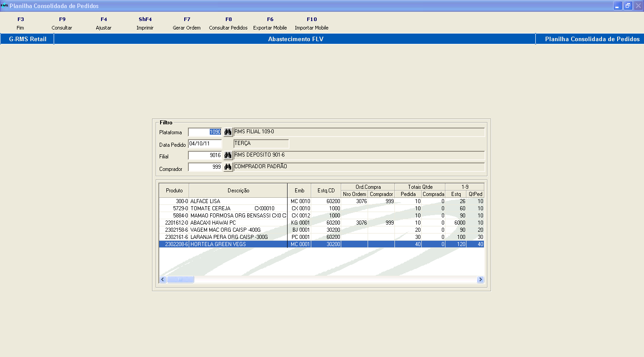
Task: Click the Plataforma input field
Action: pyautogui.click(x=205, y=132)
